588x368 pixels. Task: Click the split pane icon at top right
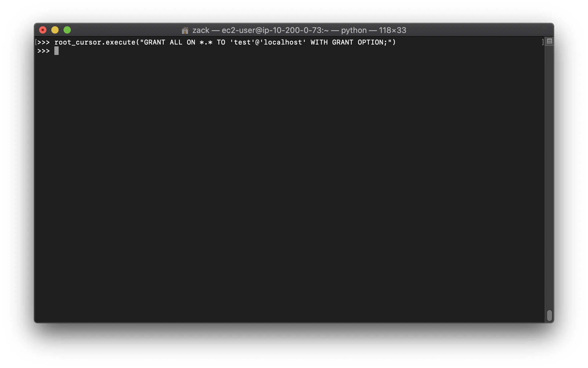point(549,41)
